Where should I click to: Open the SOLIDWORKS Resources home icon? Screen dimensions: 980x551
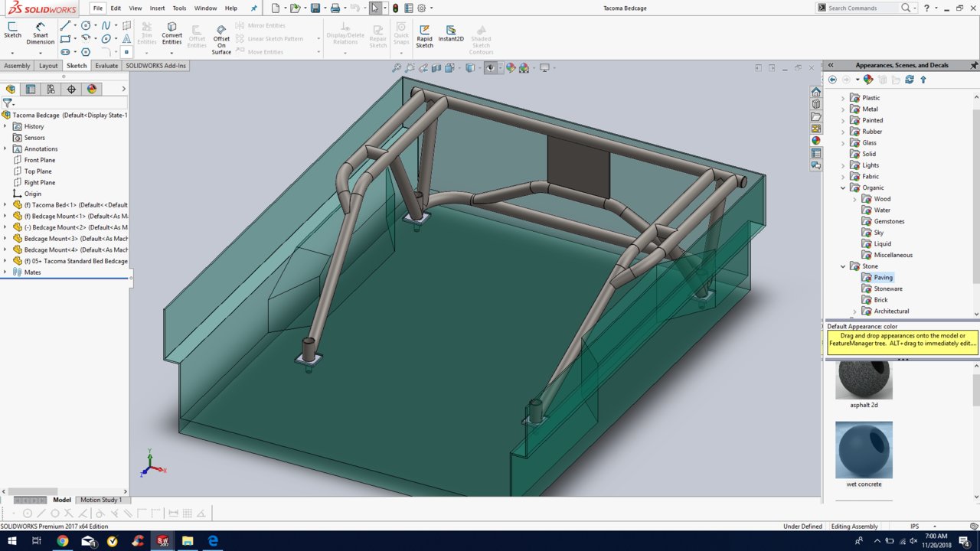click(x=815, y=92)
